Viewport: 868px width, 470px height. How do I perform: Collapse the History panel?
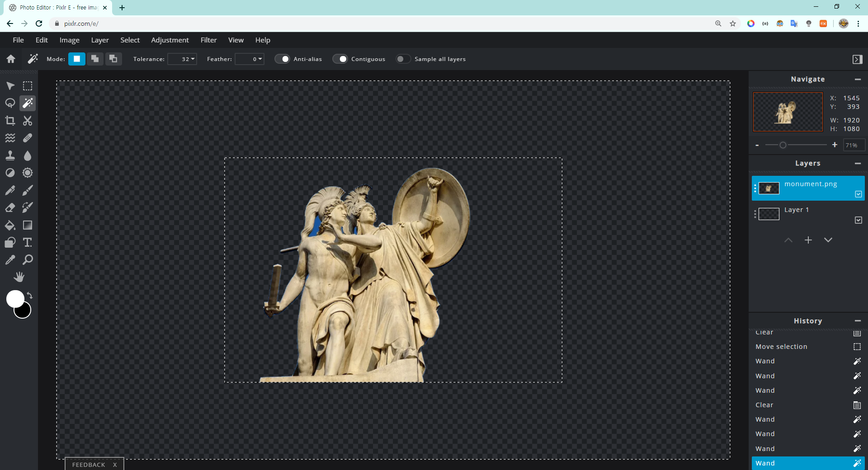[858, 321]
